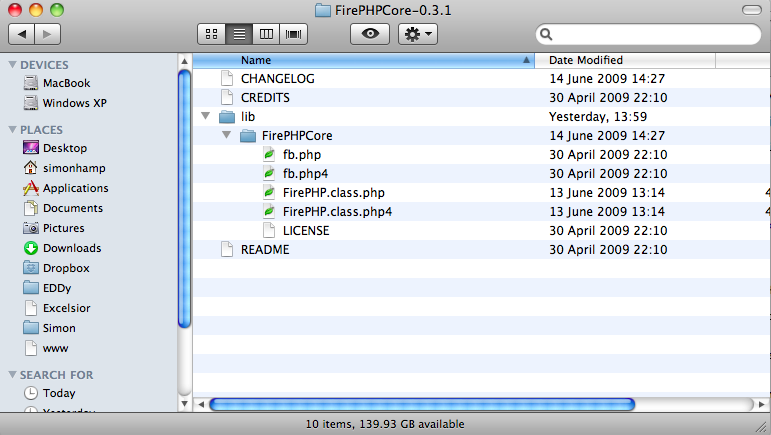Open the Pictures sidebar icon
Screen dimensions: 771x435
[x=30, y=228]
